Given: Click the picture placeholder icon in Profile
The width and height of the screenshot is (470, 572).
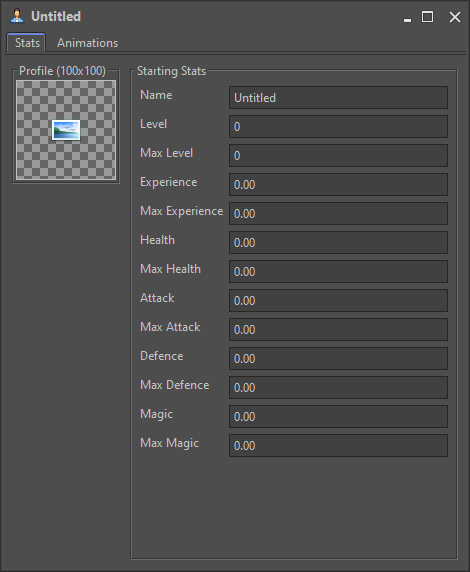Looking at the screenshot, I should [x=66, y=130].
